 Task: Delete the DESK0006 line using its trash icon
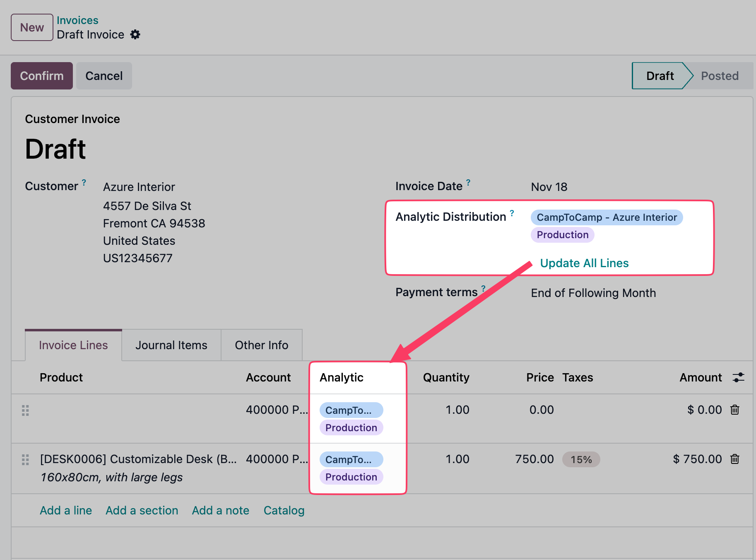click(x=735, y=459)
